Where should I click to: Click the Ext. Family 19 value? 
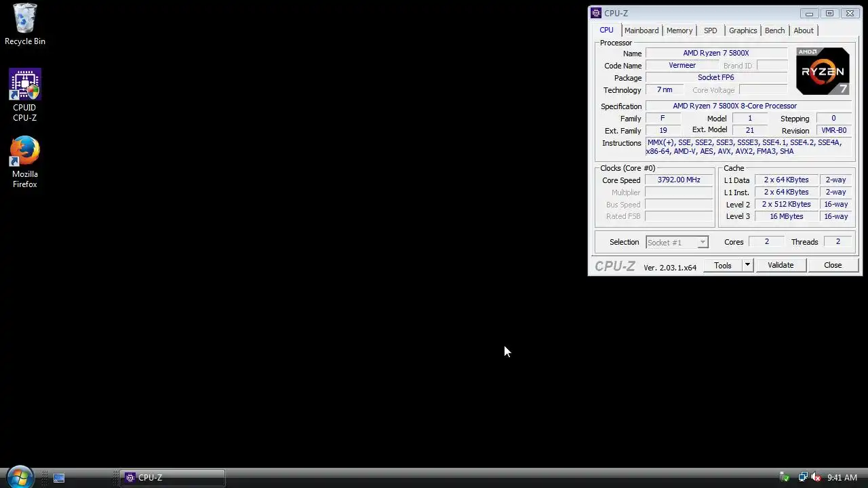coord(663,130)
